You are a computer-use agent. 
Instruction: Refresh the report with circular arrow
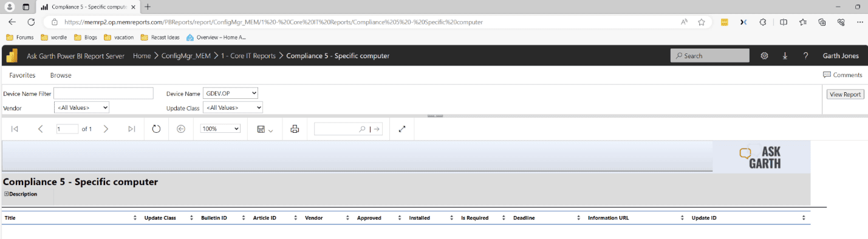(156, 129)
